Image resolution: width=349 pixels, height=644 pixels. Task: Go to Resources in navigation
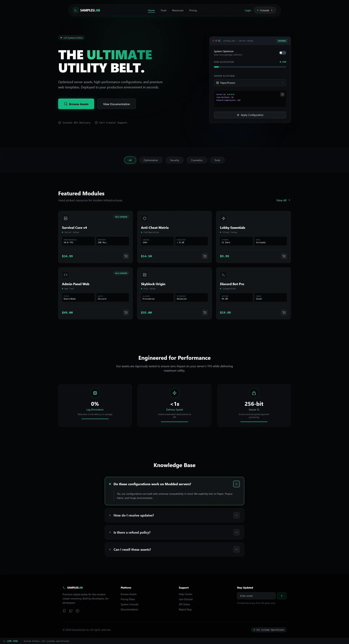coord(178,11)
